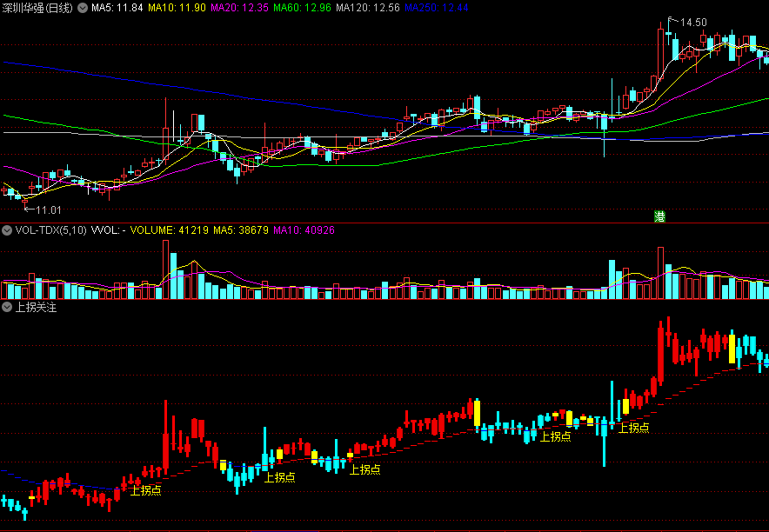Open dropdown next to 深圳华强(日线) title
Image resolution: width=769 pixels, height=532 pixels.
83,8
